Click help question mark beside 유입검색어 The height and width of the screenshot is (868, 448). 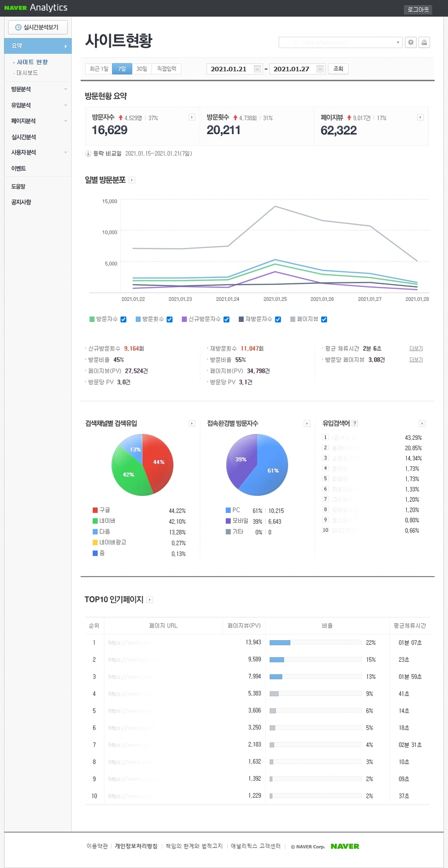click(355, 423)
